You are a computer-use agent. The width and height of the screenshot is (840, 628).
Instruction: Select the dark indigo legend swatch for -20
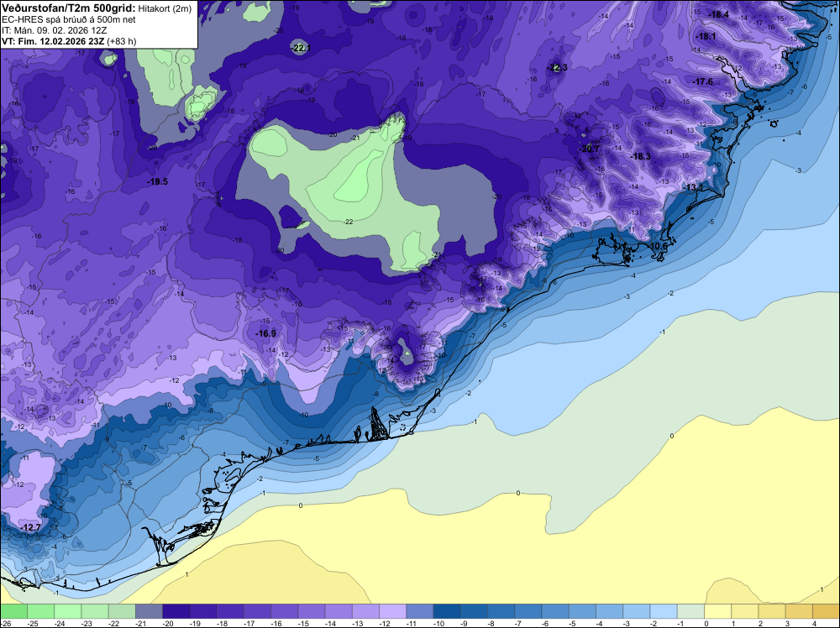point(176,611)
